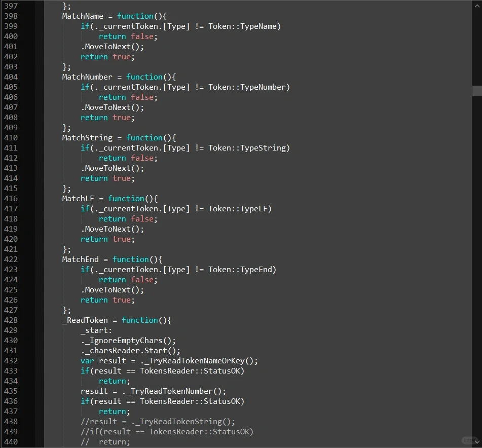482x448 pixels.
Task: Click '.MoveToNext();' on line 401
Action: pyautogui.click(x=112, y=47)
